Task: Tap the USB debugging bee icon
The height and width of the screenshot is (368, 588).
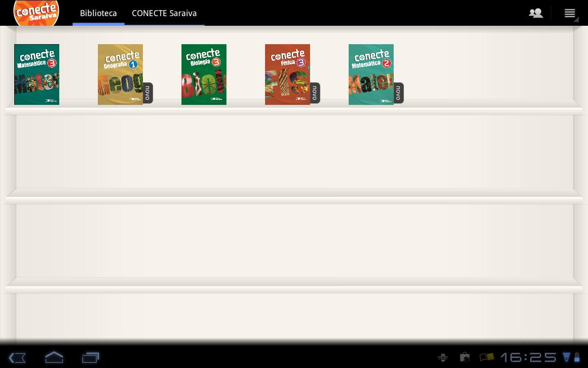Action: pyautogui.click(x=442, y=357)
